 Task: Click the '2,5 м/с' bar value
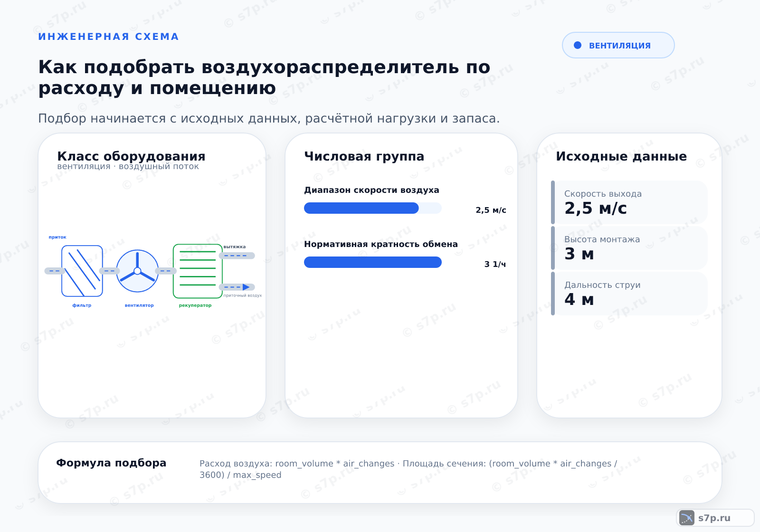click(491, 210)
